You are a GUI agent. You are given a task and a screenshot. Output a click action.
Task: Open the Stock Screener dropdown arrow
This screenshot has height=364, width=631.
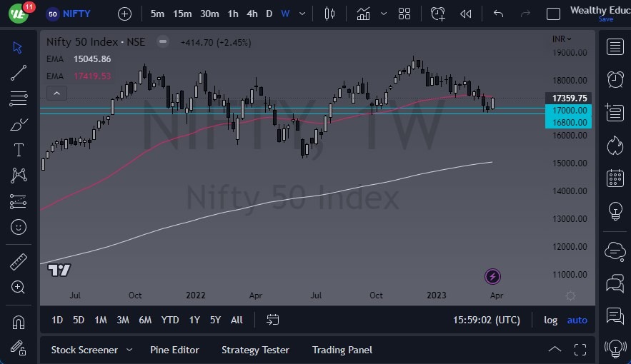click(x=129, y=350)
